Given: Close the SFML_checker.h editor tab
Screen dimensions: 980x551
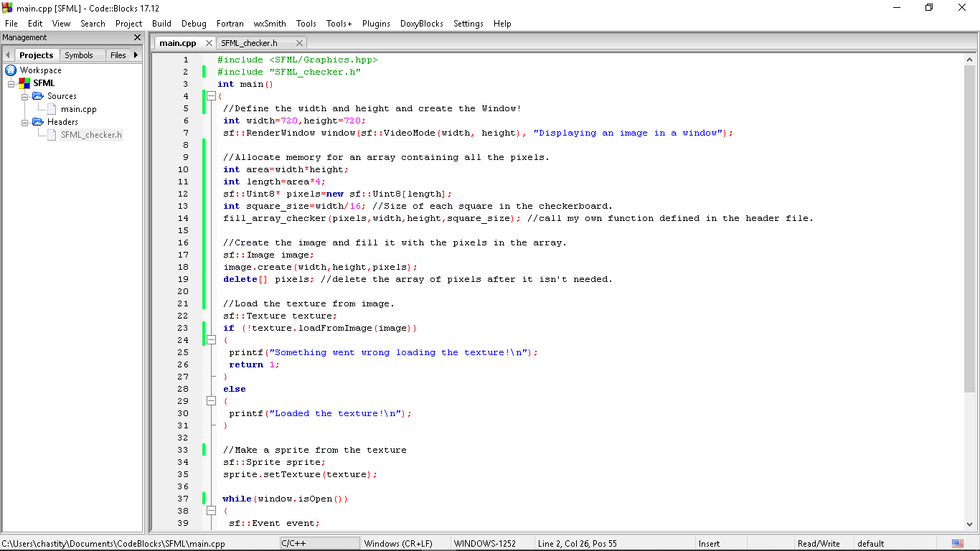Looking at the screenshot, I should [x=299, y=42].
